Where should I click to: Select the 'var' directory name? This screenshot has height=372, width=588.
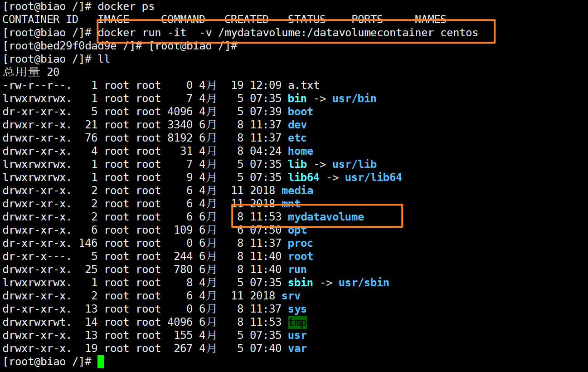coord(297,348)
